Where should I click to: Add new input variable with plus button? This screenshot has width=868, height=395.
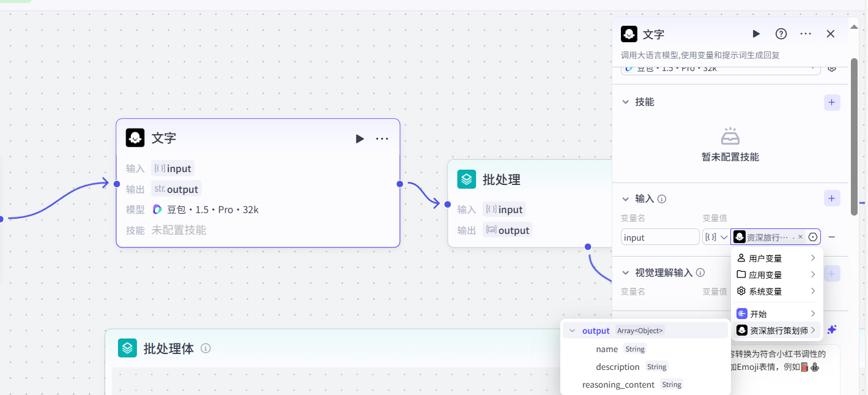[831, 198]
